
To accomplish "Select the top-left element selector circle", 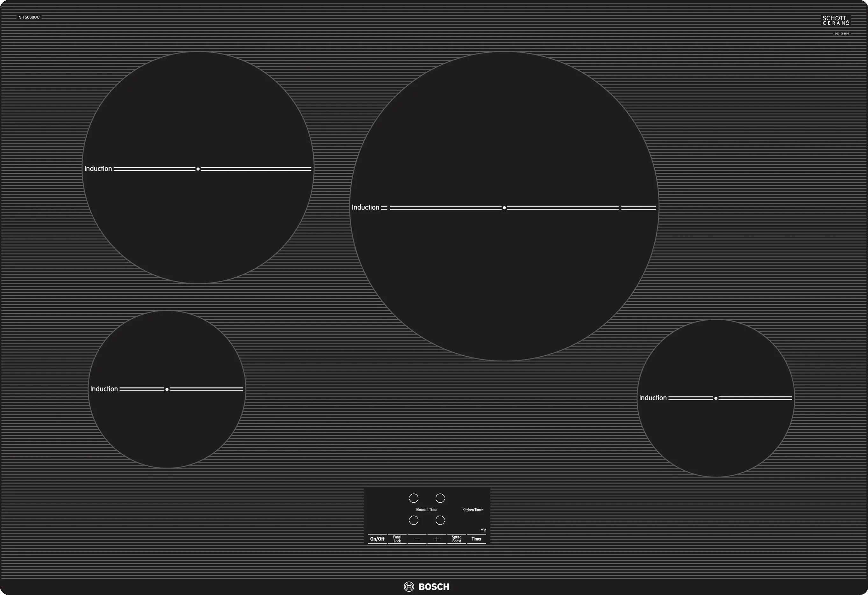I will click(x=413, y=498).
